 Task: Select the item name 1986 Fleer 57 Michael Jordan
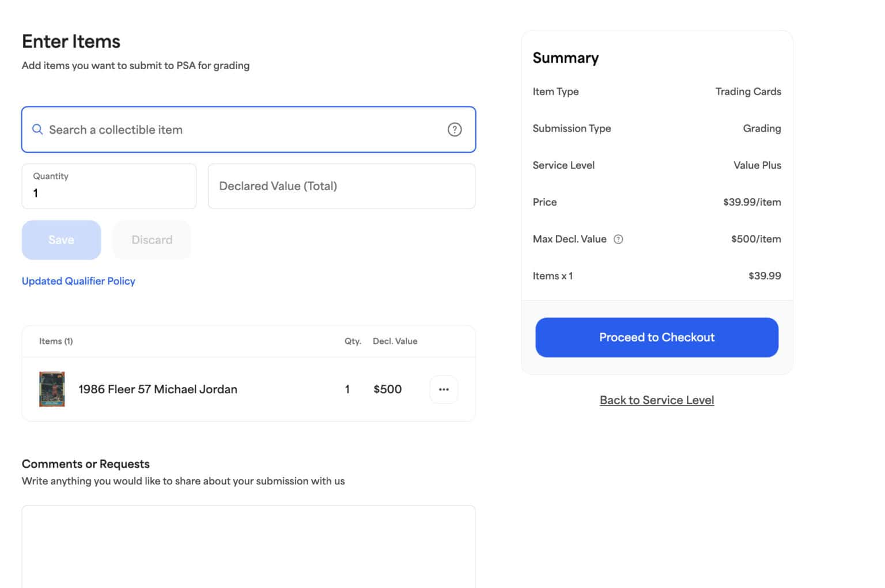pyautogui.click(x=157, y=389)
